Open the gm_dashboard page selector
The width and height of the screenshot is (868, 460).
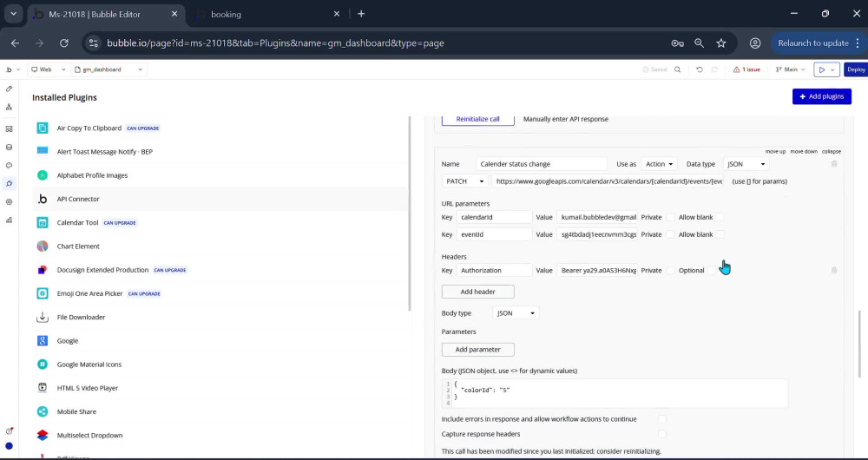click(108, 69)
